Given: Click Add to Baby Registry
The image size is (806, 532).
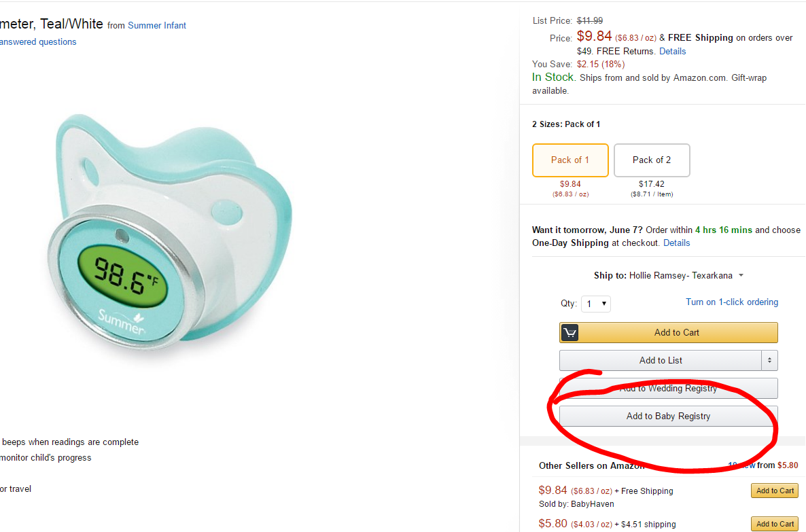Looking at the screenshot, I should [x=668, y=416].
